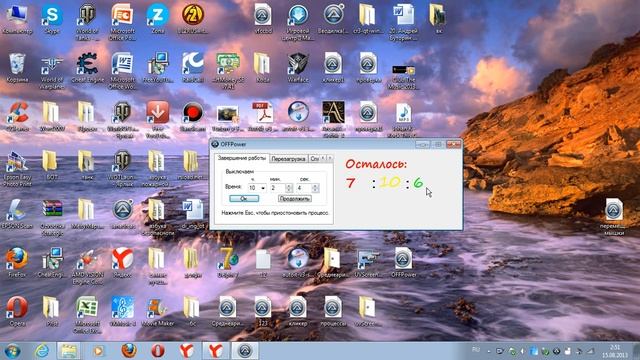Open AMD VISION Engine Control shortcut

coord(87,266)
